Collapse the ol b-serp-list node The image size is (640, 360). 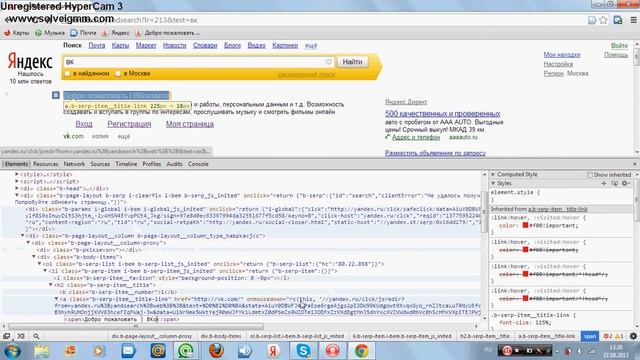(x=40, y=264)
